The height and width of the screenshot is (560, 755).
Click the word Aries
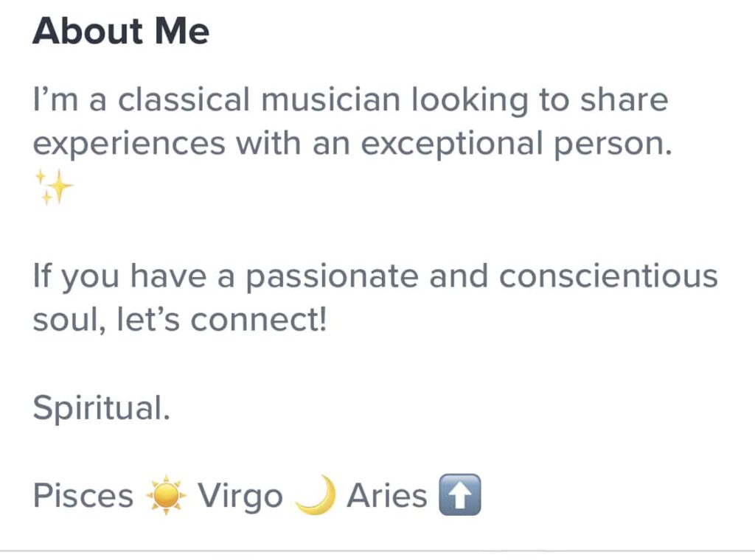[x=387, y=496]
